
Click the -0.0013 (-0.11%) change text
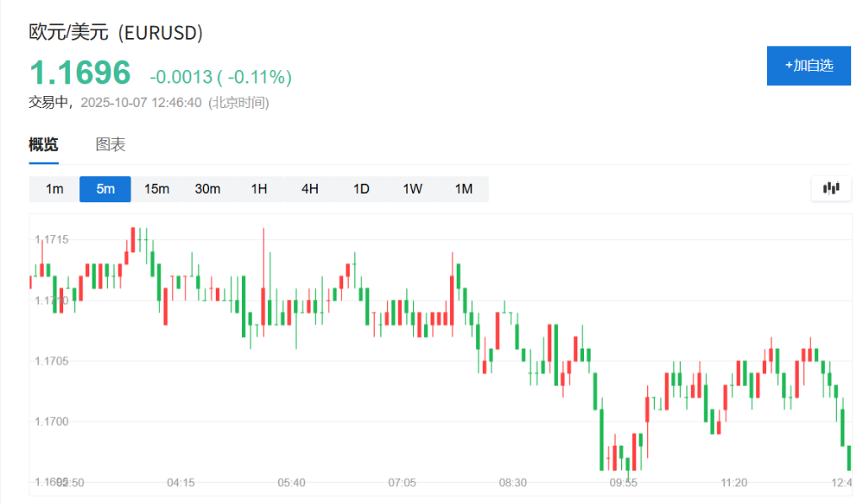coord(221,78)
